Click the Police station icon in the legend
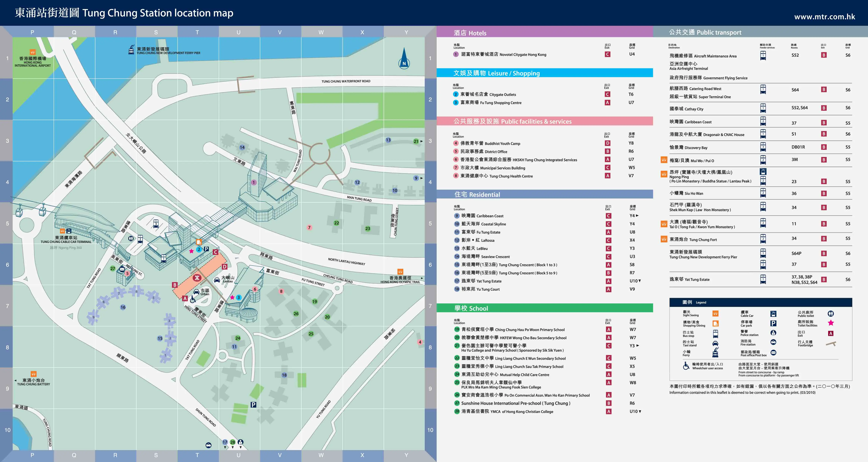Screen dimensions: 868x462 [x=773, y=333]
